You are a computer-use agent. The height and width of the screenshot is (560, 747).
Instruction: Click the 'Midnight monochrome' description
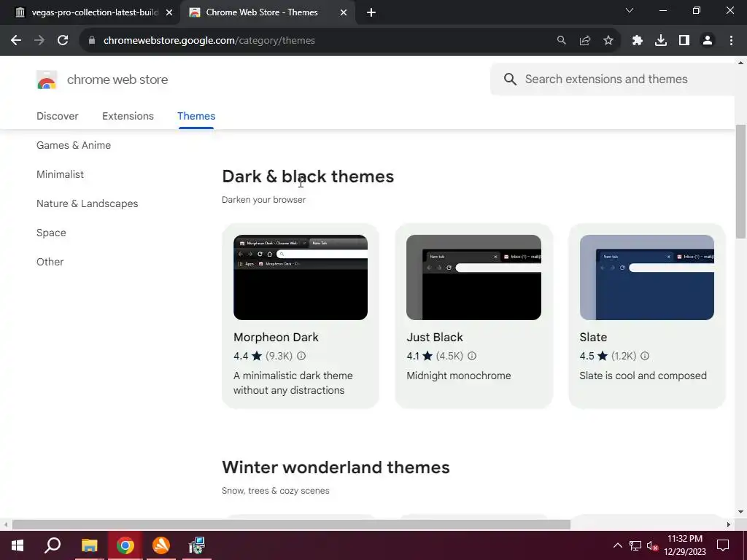click(x=459, y=376)
